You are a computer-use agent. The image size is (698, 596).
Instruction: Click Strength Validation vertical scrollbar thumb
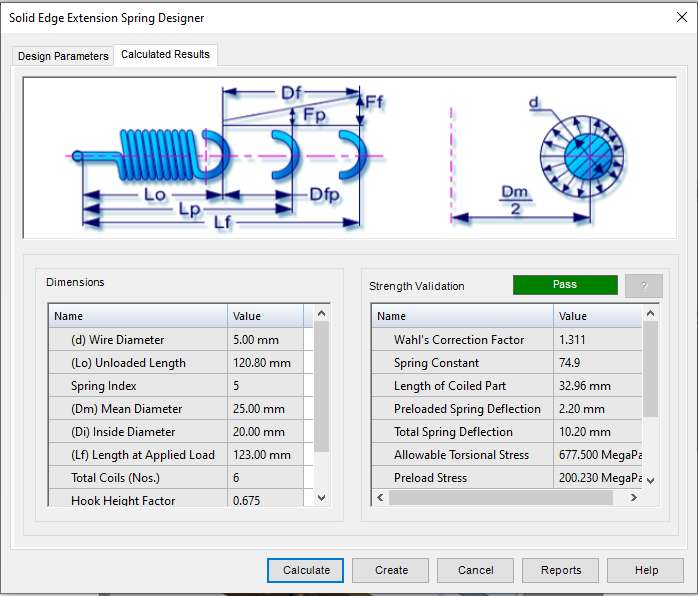point(650,369)
